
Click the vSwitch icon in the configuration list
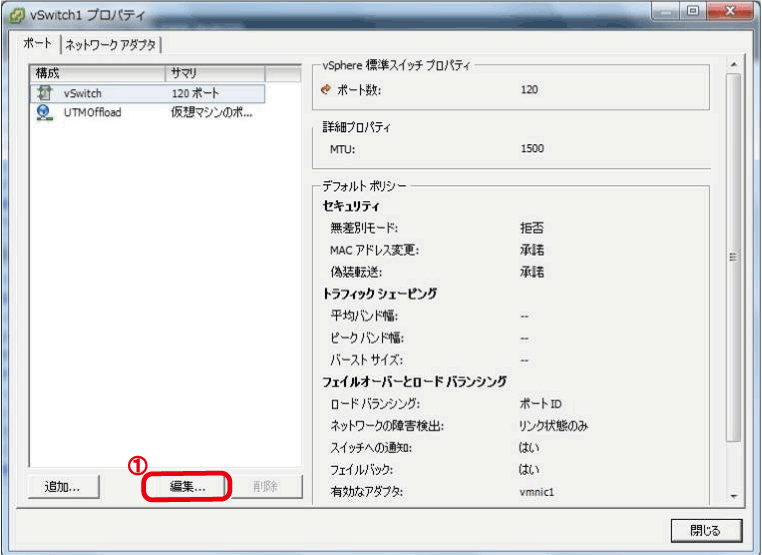[x=44, y=93]
